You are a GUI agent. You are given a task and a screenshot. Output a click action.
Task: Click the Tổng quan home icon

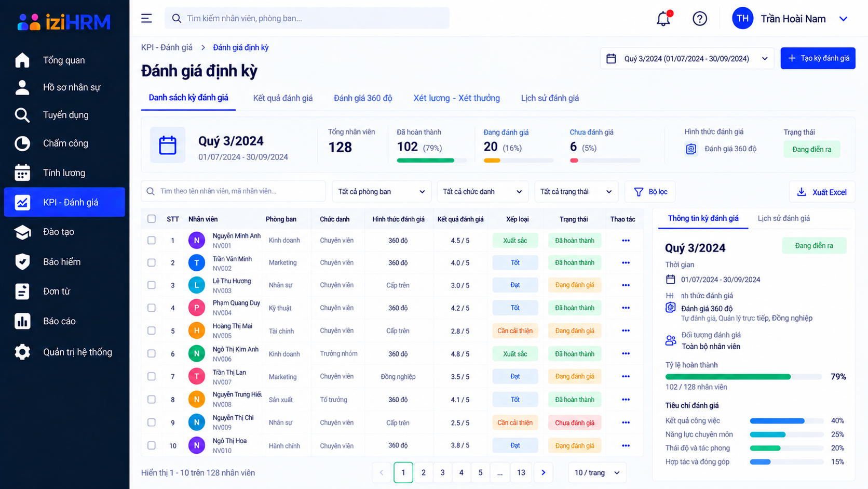[22, 60]
